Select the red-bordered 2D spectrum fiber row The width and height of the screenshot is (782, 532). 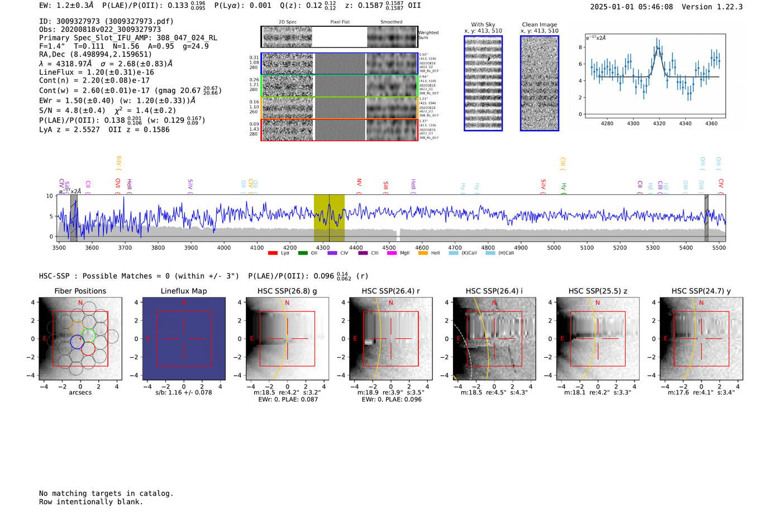(340, 130)
